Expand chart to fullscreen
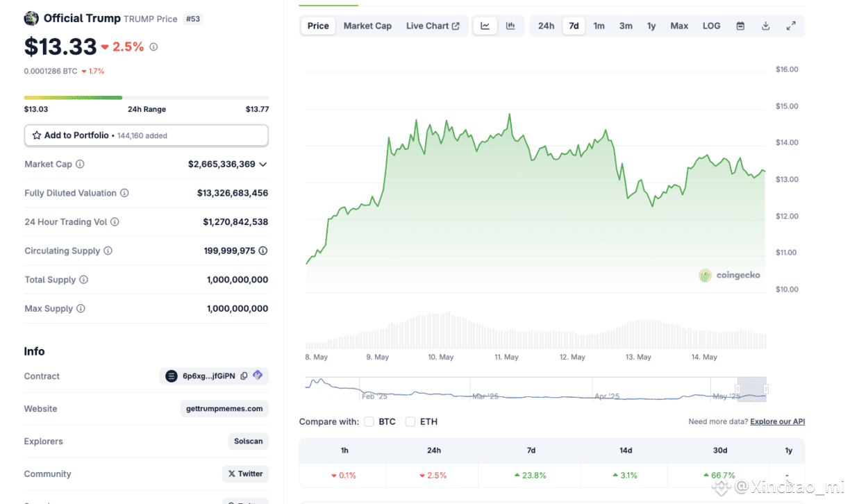 tap(791, 26)
